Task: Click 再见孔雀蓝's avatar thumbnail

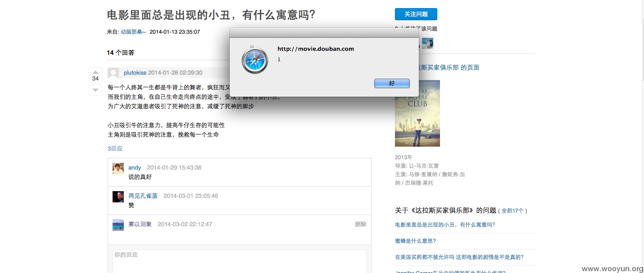Action: (118, 197)
